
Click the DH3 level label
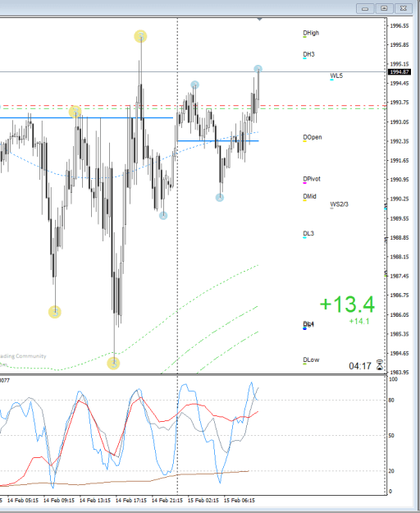[x=308, y=54]
